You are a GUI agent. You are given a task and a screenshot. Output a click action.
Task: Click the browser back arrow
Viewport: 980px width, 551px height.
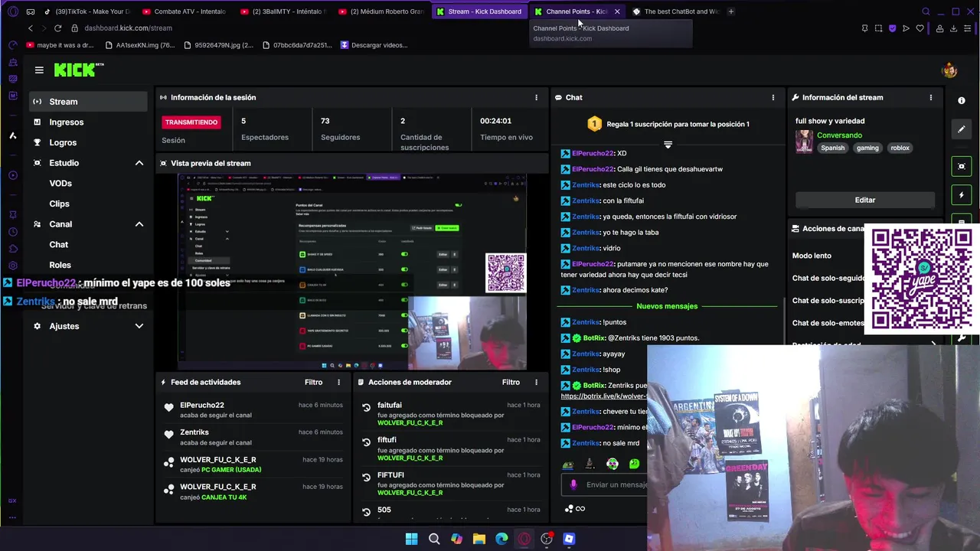(31, 28)
